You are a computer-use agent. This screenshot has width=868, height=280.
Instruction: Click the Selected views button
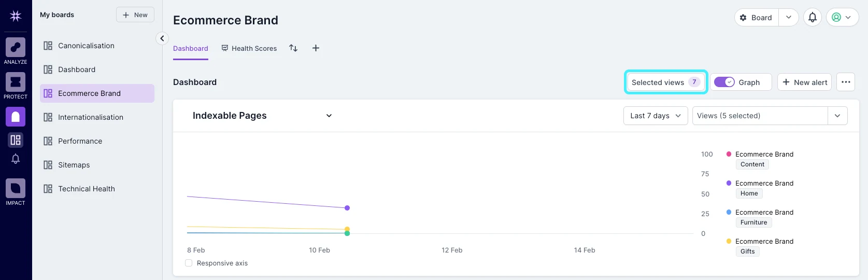[666, 82]
